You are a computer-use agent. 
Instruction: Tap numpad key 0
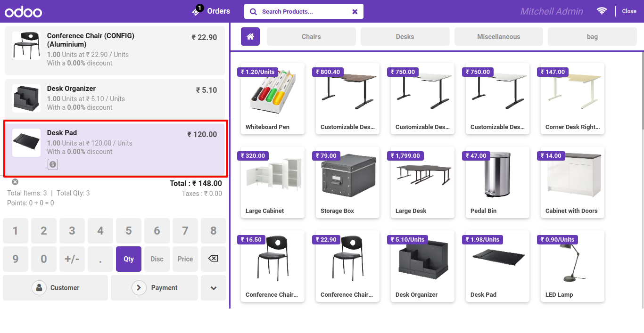pos(44,259)
